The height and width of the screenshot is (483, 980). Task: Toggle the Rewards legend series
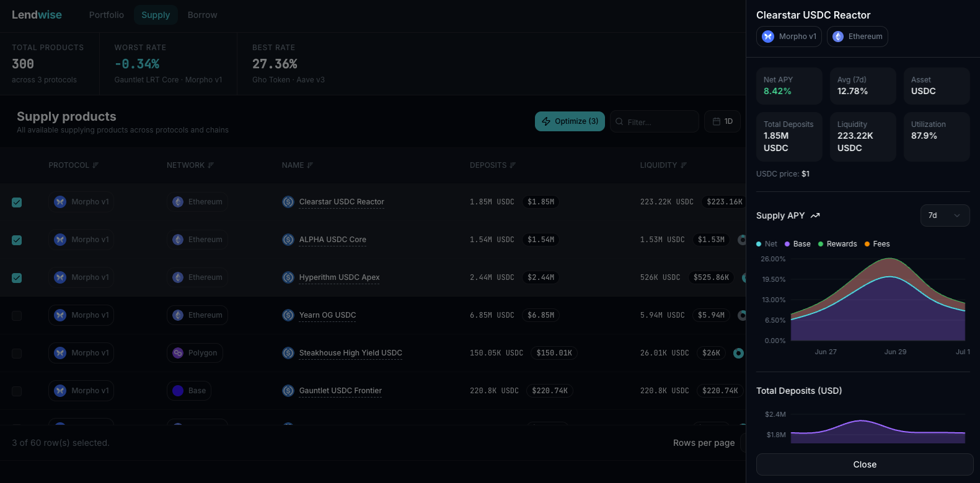tap(837, 244)
